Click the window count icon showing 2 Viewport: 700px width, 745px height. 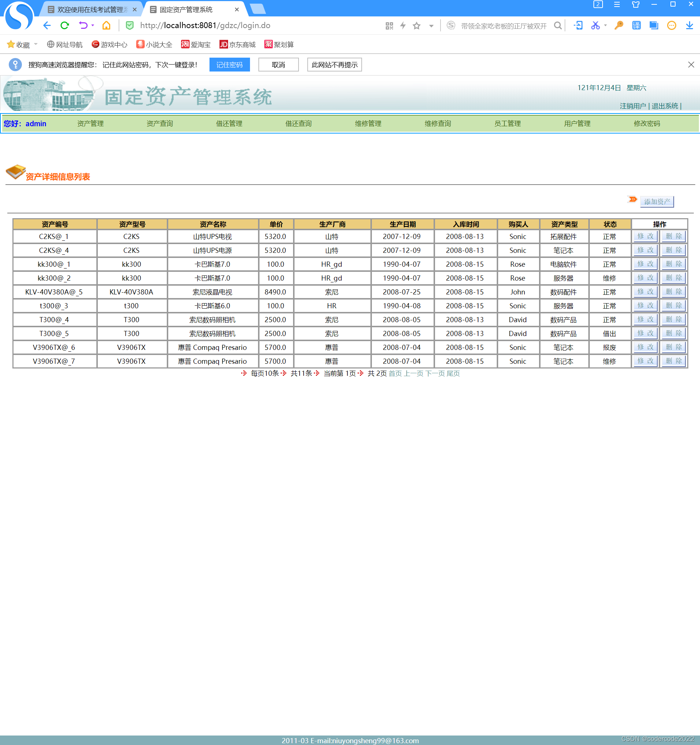[598, 4]
